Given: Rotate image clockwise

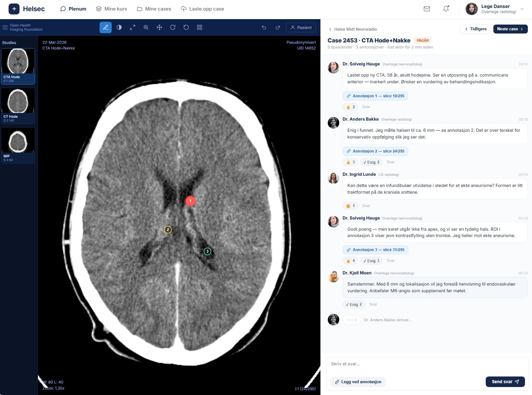Looking at the screenshot, I should pyautogui.click(x=173, y=27).
